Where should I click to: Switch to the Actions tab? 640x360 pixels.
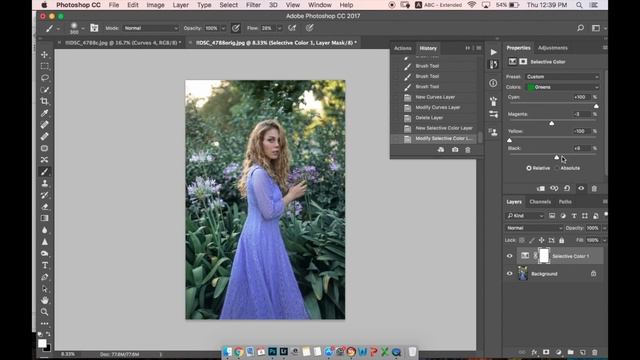402,48
